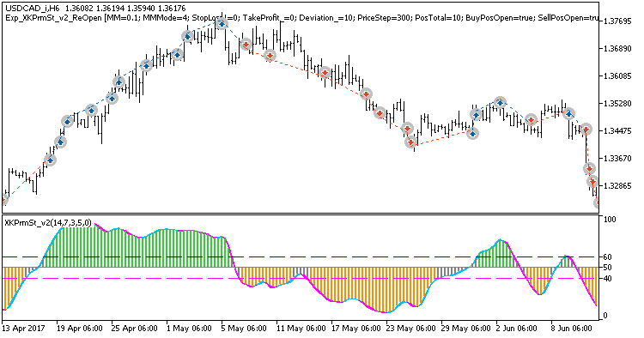The image size is (644, 338).
Task: Click the buy arrow below the late-May candles near 1.34475
Action: 473,133
